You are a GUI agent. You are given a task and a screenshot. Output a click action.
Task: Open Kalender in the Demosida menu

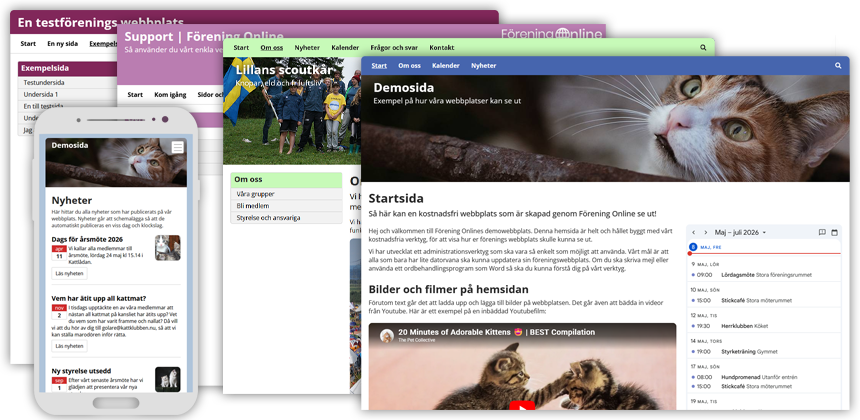[x=445, y=66]
